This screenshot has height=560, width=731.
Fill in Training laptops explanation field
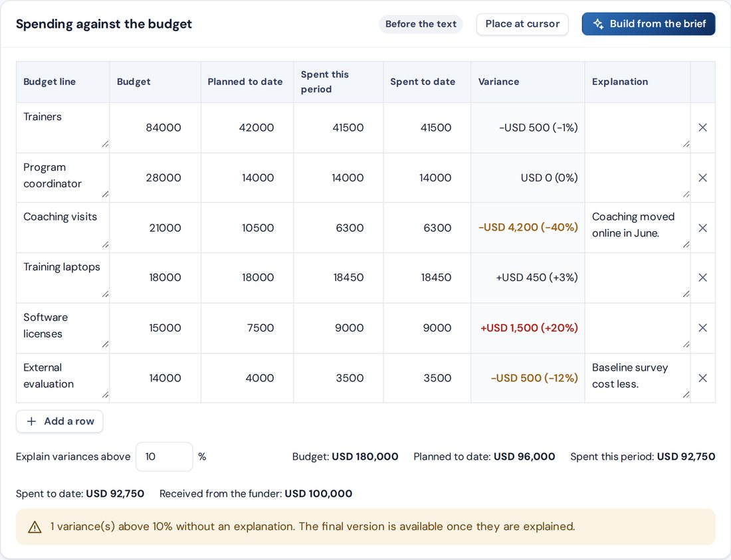[x=637, y=278]
